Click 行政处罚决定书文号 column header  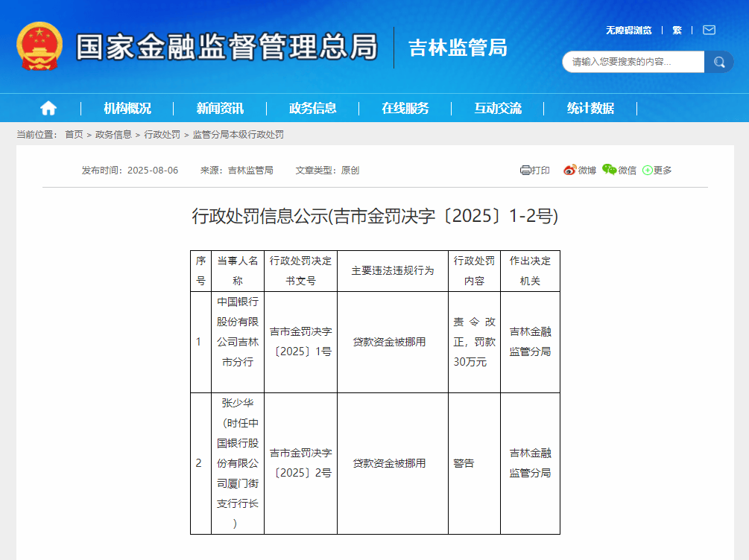click(300, 270)
